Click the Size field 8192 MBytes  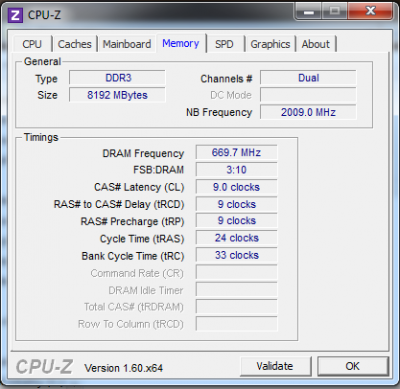117,95
